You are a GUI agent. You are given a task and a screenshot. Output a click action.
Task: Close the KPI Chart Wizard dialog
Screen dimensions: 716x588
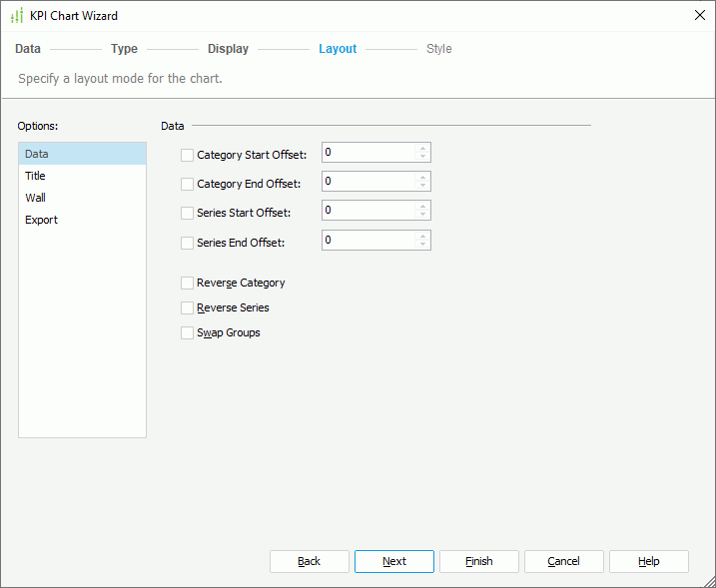[x=700, y=15]
